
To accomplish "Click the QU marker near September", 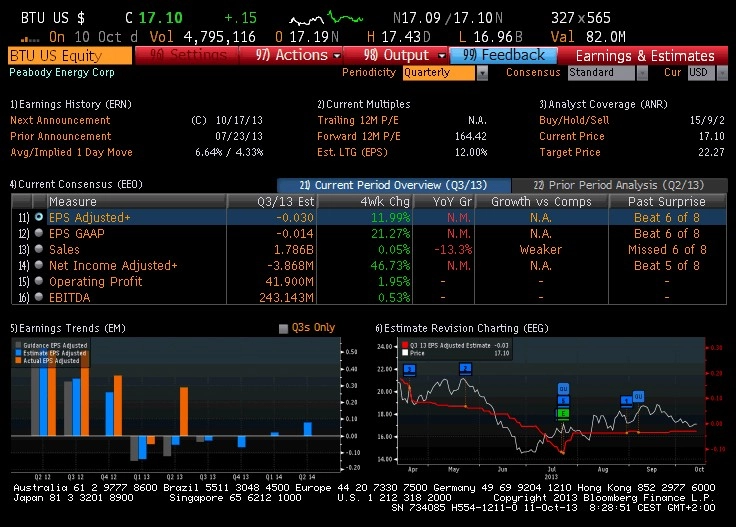I will pyautogui.click(x=638, y=397).
